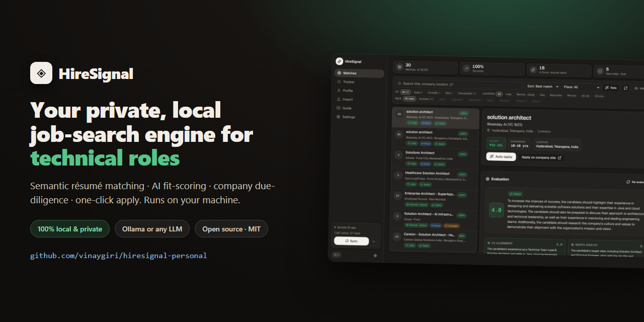Screen dimensions: 644x322
Task: Open the 'Place: All' dropdown
Action: 581,87
